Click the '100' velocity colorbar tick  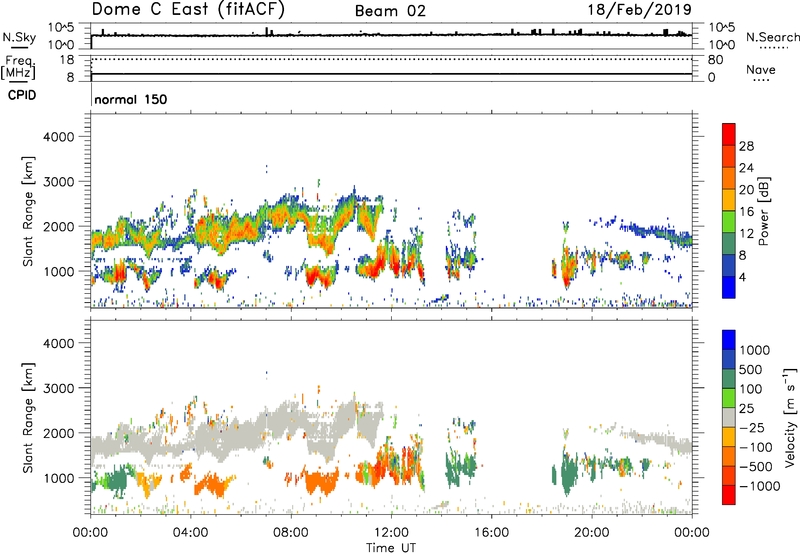coord(751,389)
